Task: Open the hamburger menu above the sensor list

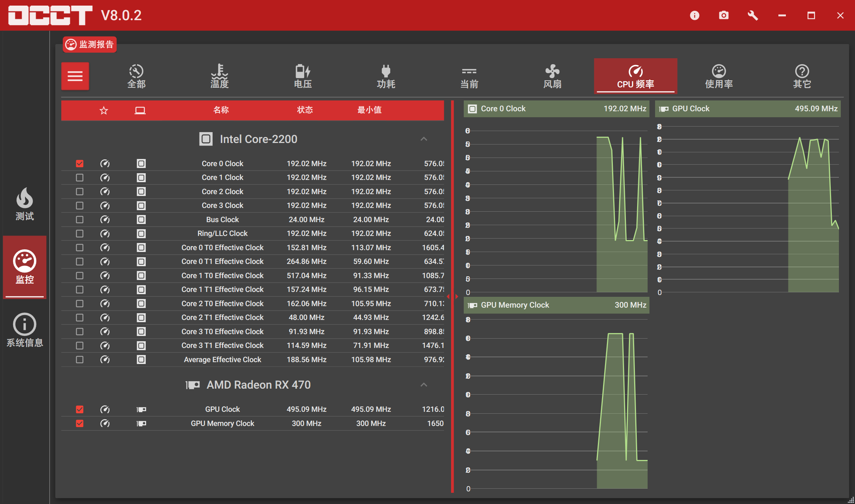Action: click(x=75, y=76)
